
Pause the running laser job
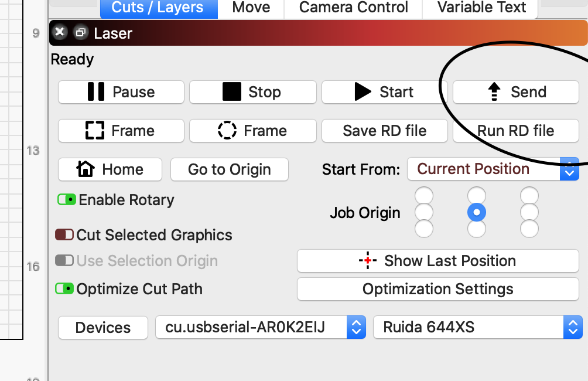click(121, 92)
